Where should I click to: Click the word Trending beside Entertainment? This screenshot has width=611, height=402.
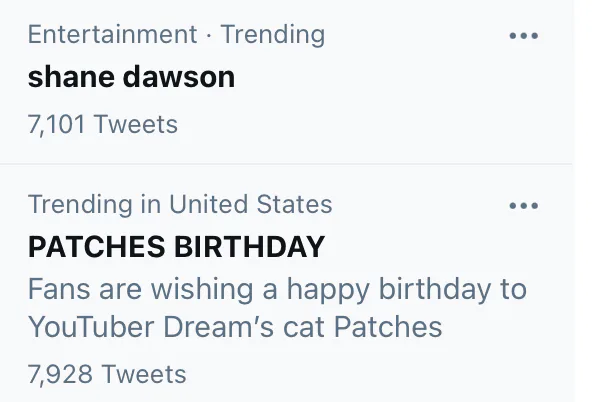coord(272,34)
